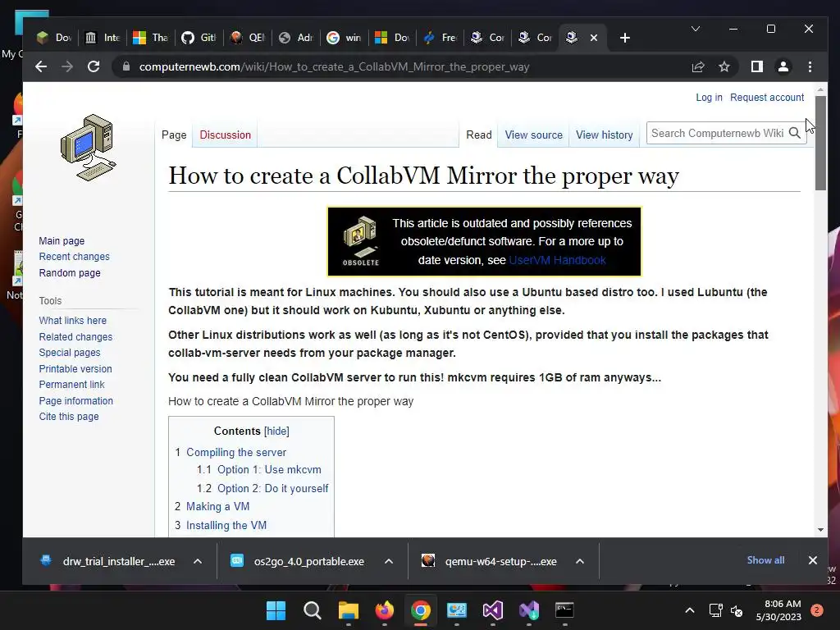Open a new tab with the plus button
840x630 pixels.
624,38
